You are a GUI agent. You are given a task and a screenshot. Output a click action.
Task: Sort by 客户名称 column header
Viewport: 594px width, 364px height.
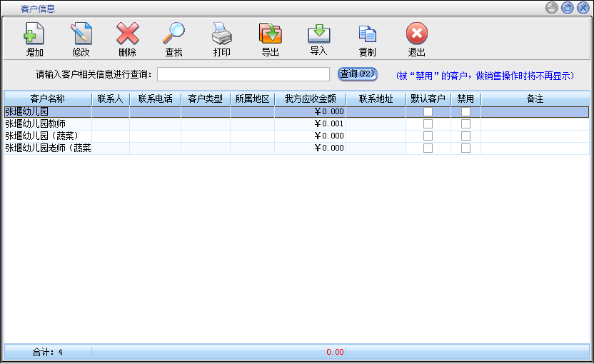coord(47,99)
